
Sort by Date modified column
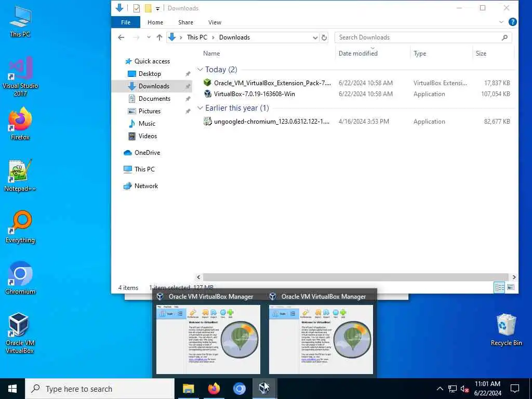[x=358, y=54]
